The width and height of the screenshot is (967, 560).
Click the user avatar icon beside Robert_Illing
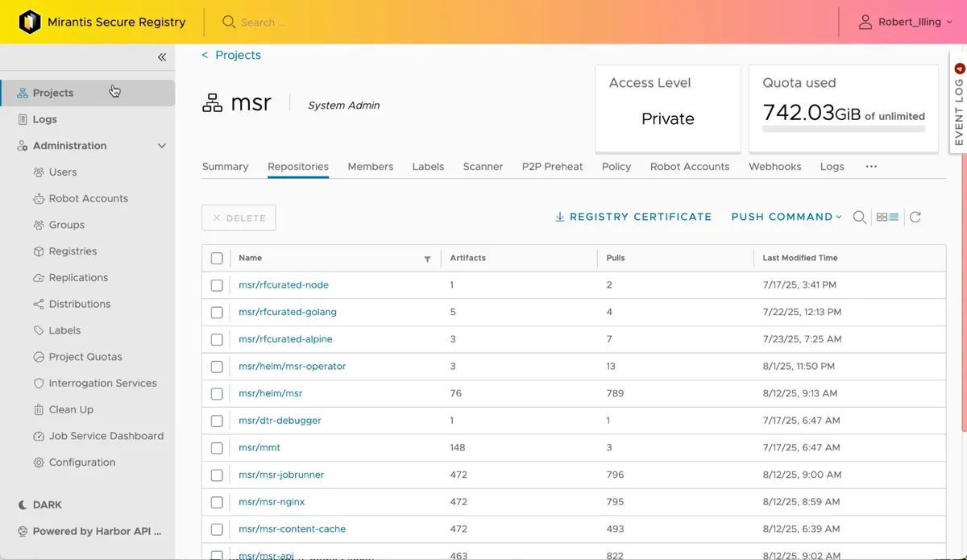[x=865, y=22]
